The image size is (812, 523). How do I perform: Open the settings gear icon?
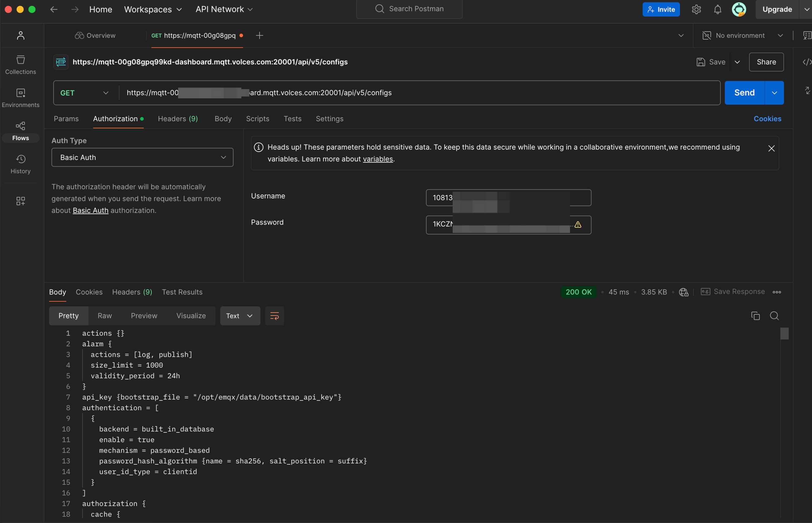coord(696,9)
